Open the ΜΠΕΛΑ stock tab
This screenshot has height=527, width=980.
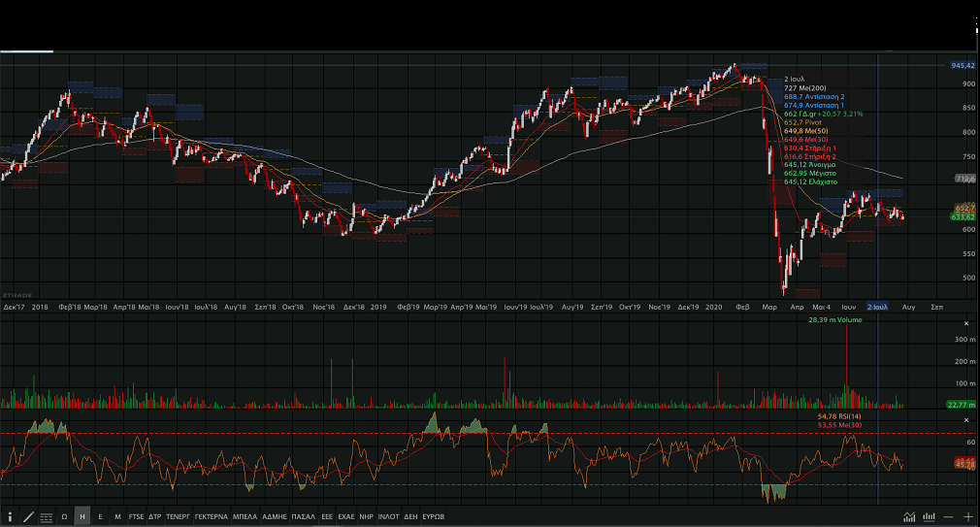[x=245, y=517]
